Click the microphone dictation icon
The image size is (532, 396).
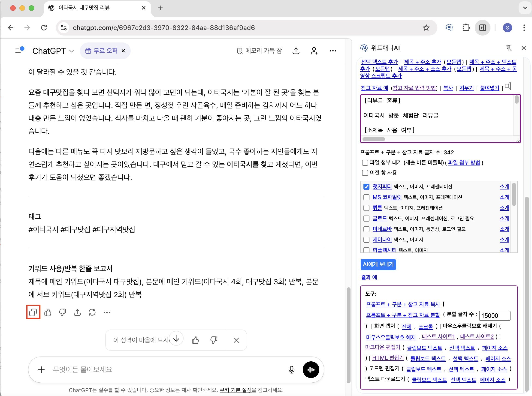click(x=291, y=369)
